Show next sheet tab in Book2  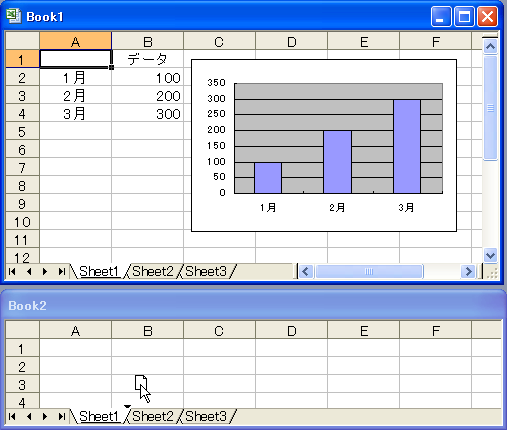[x=45, y=417]
